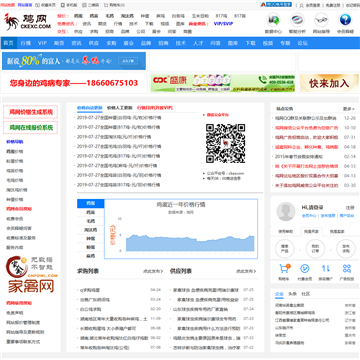Select the 毛鸡 chart tab

[x=91, y=221]
